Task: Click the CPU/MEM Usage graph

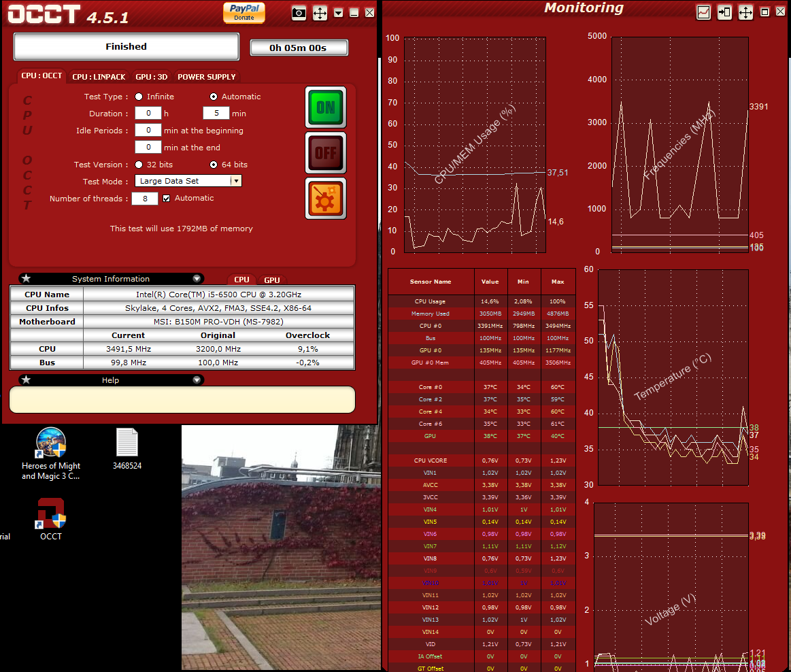Action: 475,145
